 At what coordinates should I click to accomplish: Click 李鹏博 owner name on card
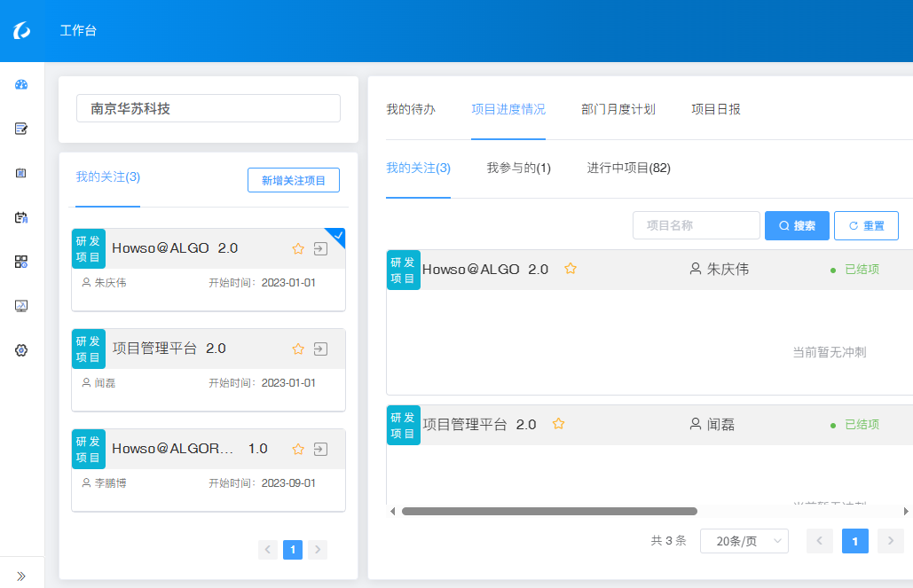pyautogui.click(x=111, y=483)
